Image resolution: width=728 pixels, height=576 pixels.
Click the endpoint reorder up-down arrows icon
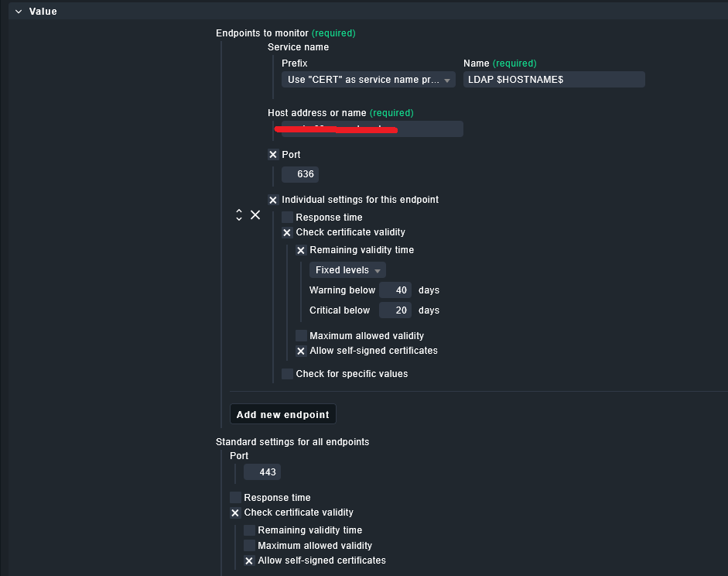(x=239, y=215)
